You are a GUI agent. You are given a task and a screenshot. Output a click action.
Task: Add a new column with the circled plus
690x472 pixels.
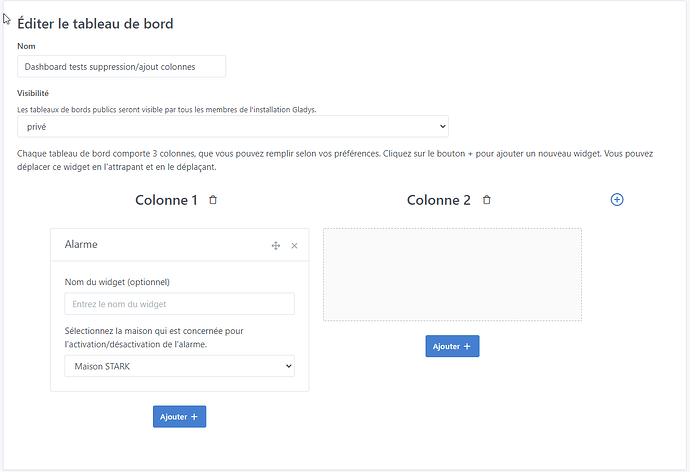coord(617,200)
